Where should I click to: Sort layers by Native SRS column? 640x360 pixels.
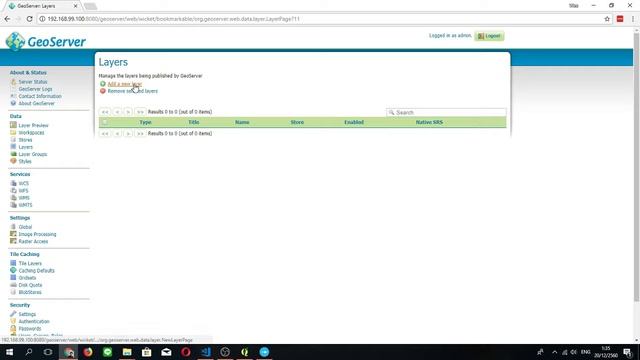(x=429, y=122)
